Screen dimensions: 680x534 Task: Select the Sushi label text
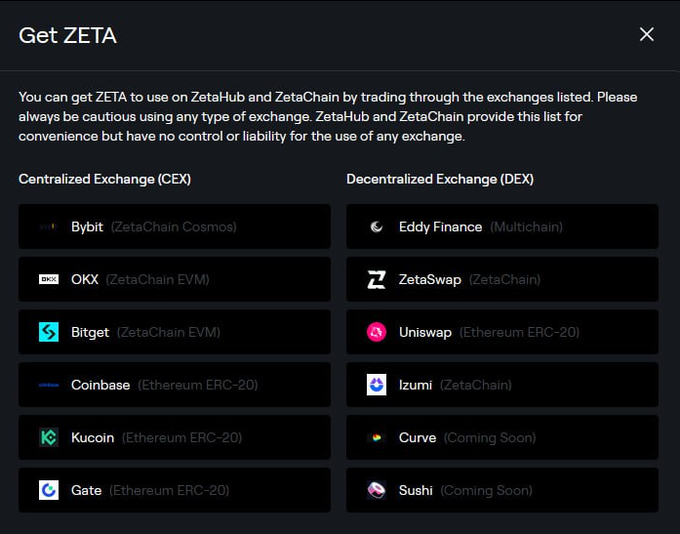415,490
